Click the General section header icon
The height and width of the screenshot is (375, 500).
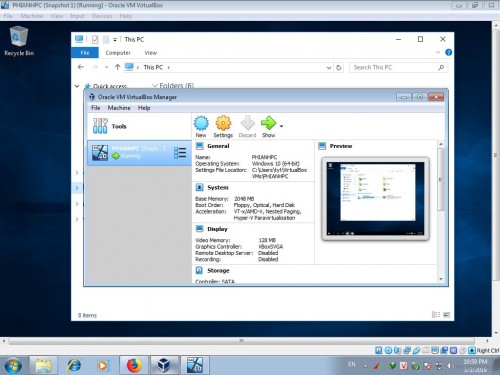pyautogui.click(x=199, y=146)
